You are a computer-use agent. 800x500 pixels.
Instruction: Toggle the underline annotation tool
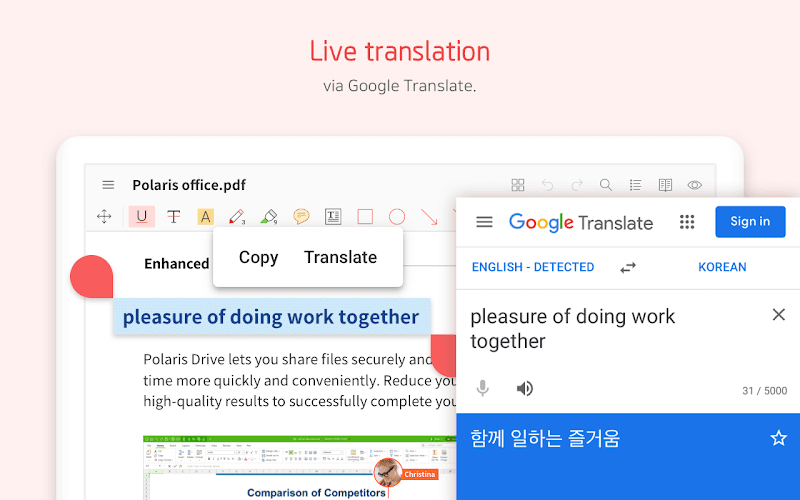(x=142, y=216)
